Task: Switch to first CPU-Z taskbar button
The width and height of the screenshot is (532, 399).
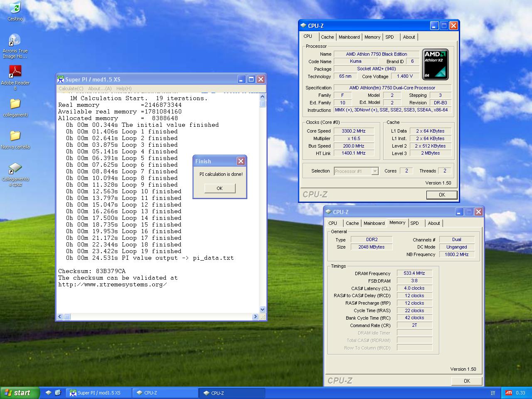Action: [165, 393]
